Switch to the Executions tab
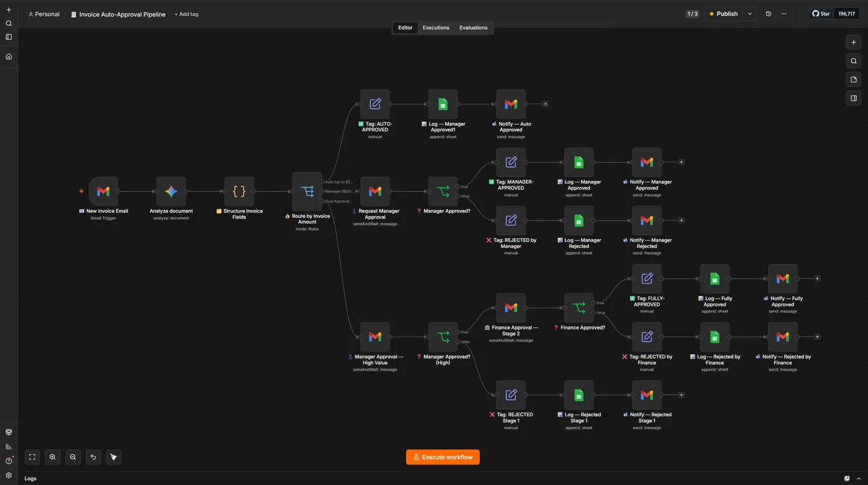868x485 pixels. [x=436, y=28]
